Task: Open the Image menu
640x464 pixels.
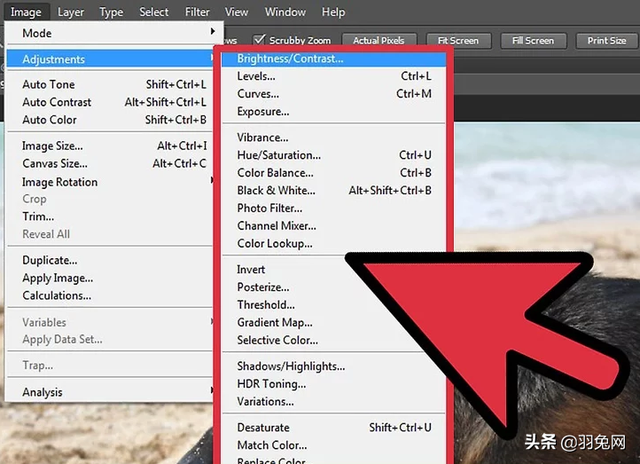Action: pyautogui.click(x=26, y=12)
